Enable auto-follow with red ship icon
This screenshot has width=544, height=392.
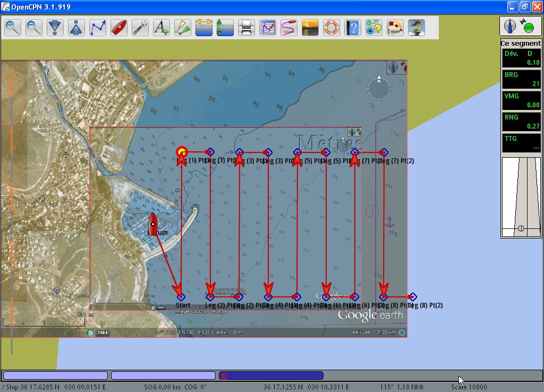pos(119,27)
